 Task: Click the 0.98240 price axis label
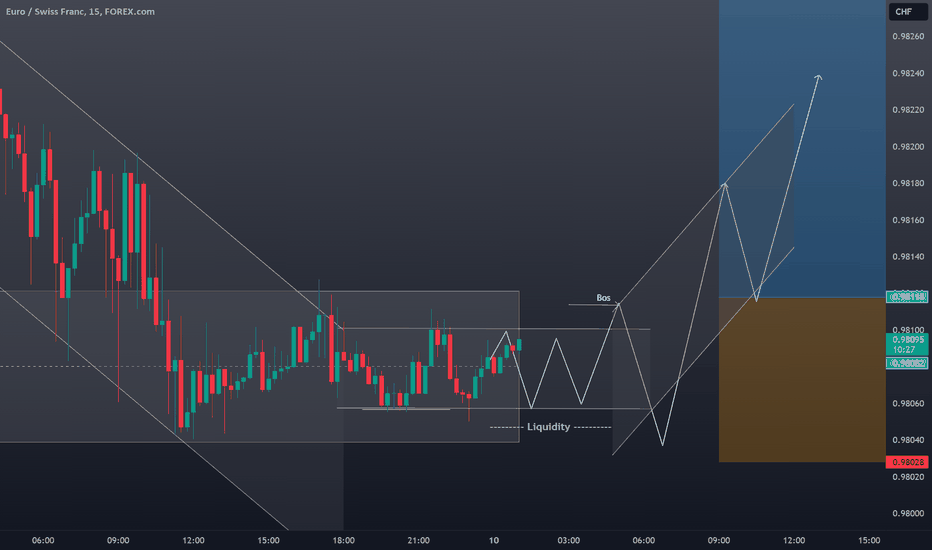click(908, 73)
